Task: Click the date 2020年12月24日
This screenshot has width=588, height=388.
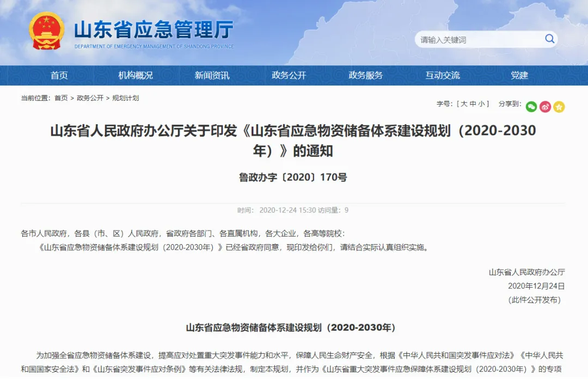Action: click(x=536, y=286)
